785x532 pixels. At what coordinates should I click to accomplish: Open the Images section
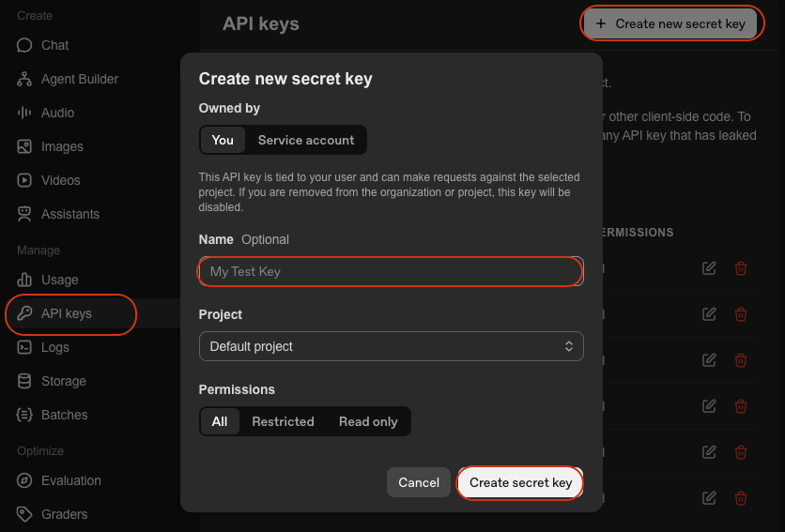pos(50,146)
